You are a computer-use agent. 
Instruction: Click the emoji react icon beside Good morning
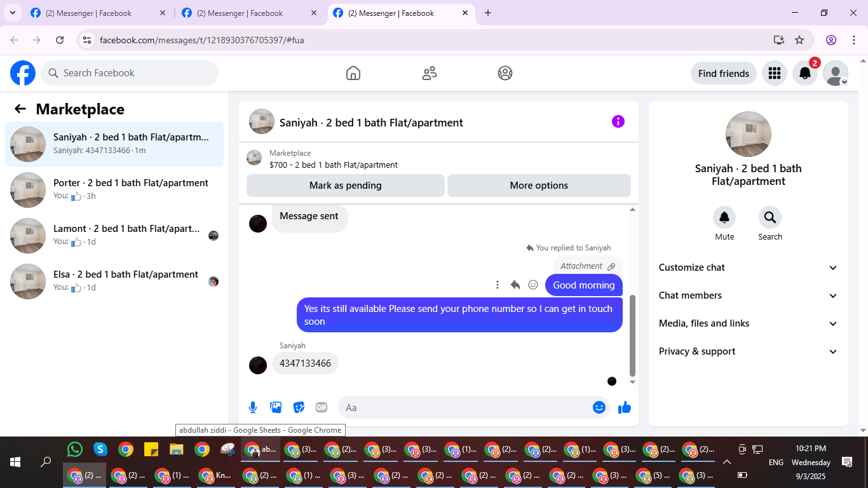[533, 285]
